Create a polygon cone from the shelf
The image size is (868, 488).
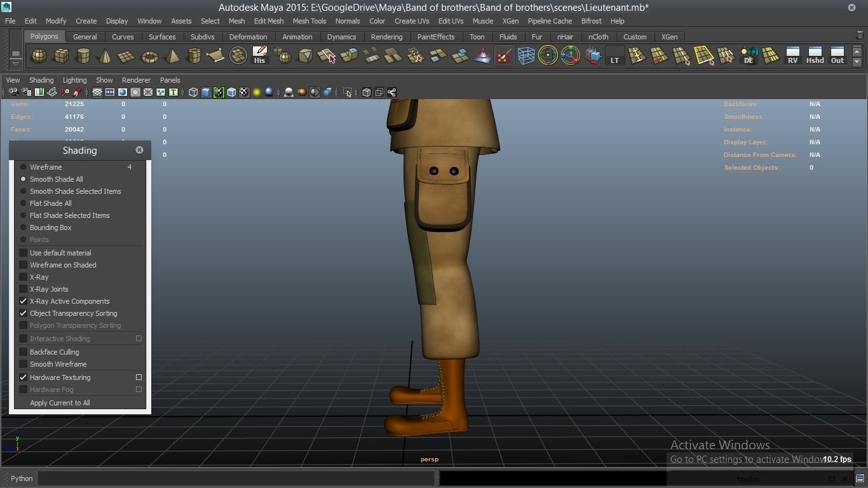click(x=105, y=56)
